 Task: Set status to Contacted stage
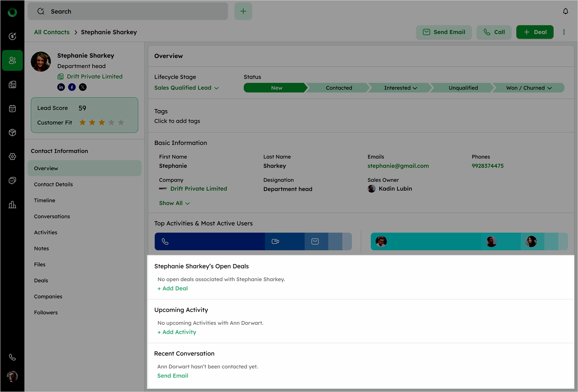[x=339, y=88]
